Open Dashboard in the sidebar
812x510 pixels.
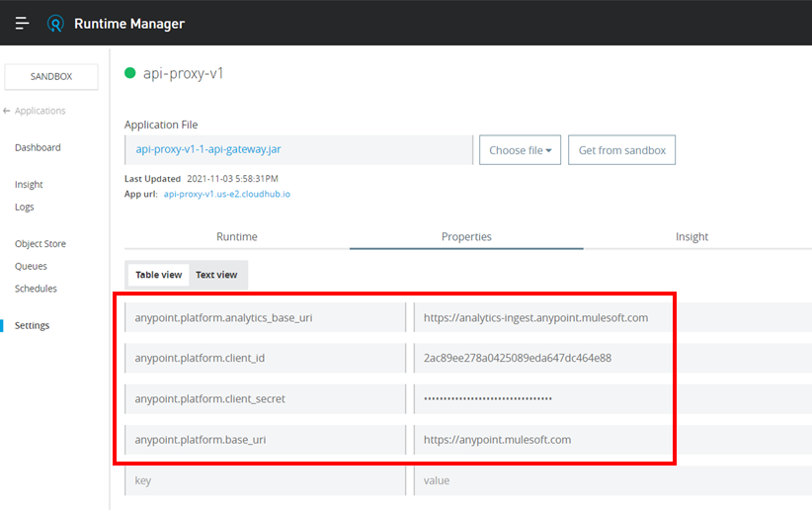pyautogui.click(x=38, y=147)
